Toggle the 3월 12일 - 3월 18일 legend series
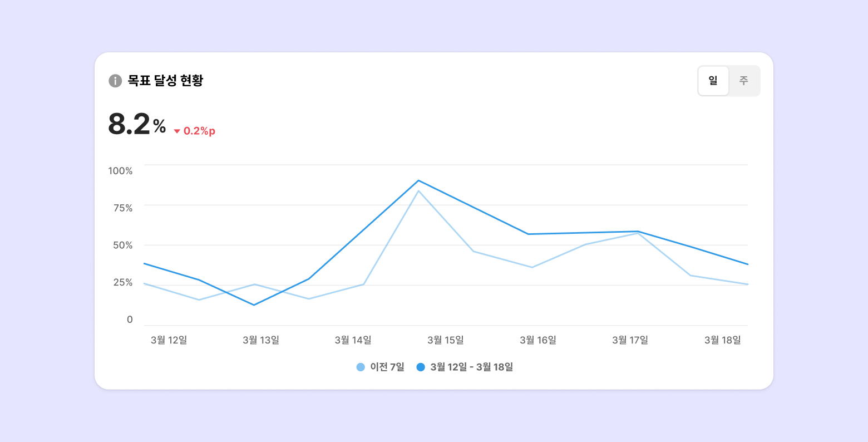868x442 pixels. point(471,367)
